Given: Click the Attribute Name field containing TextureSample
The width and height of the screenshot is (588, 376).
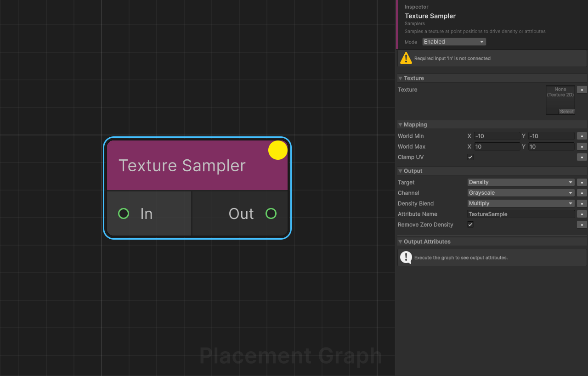Looking at the screenshot, I should (521, 214).
